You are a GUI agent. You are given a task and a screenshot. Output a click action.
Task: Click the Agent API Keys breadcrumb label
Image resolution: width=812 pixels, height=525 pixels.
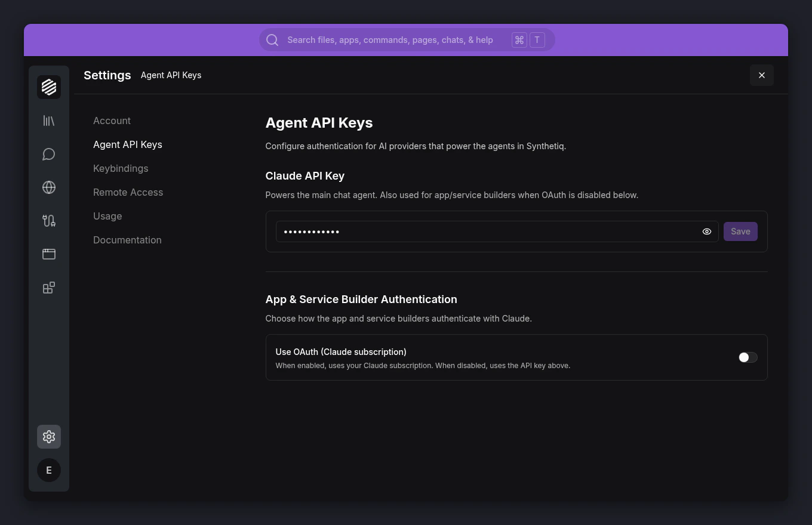[x=171, y=75]
